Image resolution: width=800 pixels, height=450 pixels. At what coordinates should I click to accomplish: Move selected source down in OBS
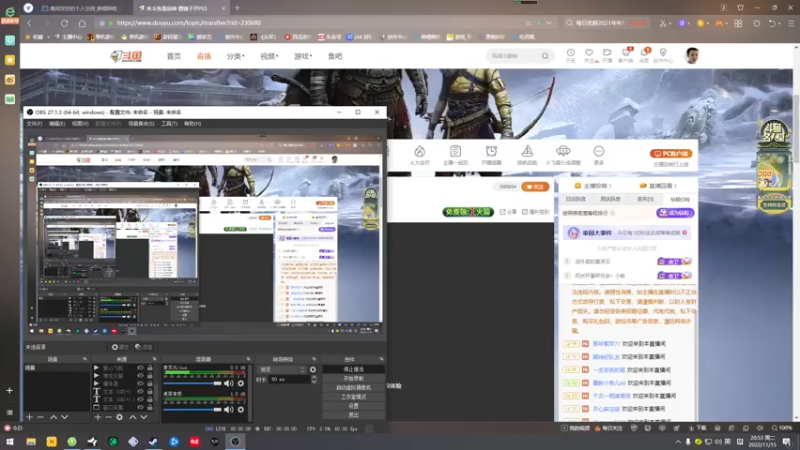(x=144, y=417)
